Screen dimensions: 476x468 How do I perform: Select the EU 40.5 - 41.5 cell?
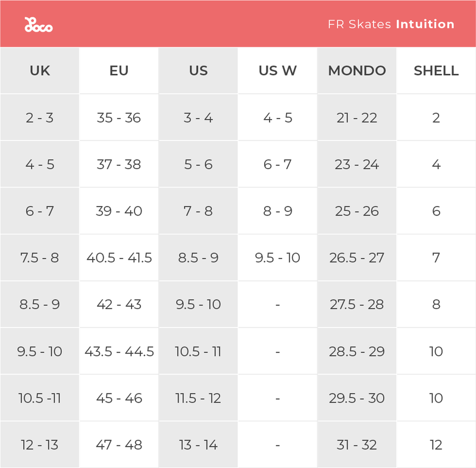click(x=119, y=258)
